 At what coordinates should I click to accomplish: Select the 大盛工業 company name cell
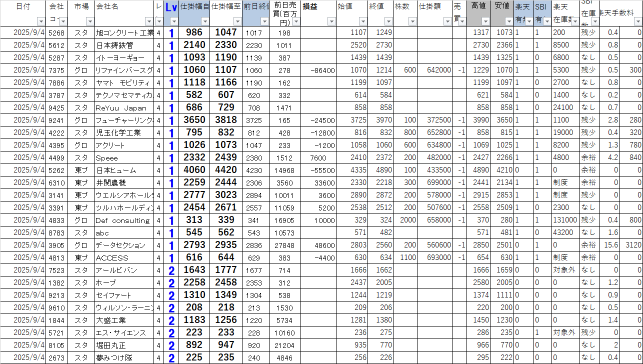pyautogui.click(x=124, y=320)
